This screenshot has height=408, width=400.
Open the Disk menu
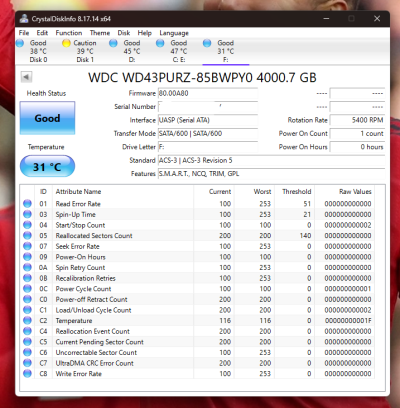[124, 33]
